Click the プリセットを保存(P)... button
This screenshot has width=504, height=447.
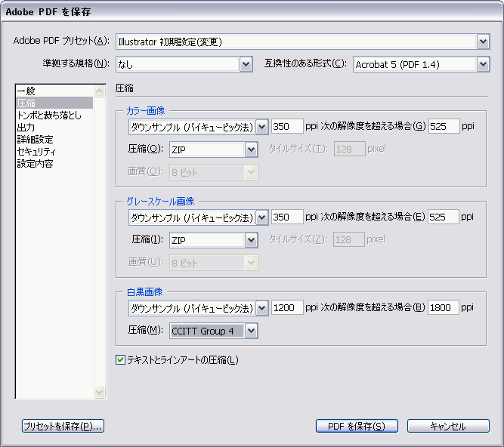click(x=63, y=426)
